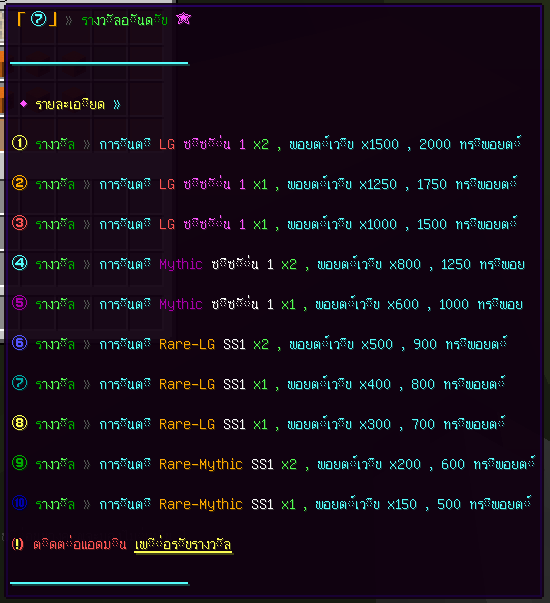Click the teal circled 7 icon beside x400

pyautogui.click(x=20, y=383)
